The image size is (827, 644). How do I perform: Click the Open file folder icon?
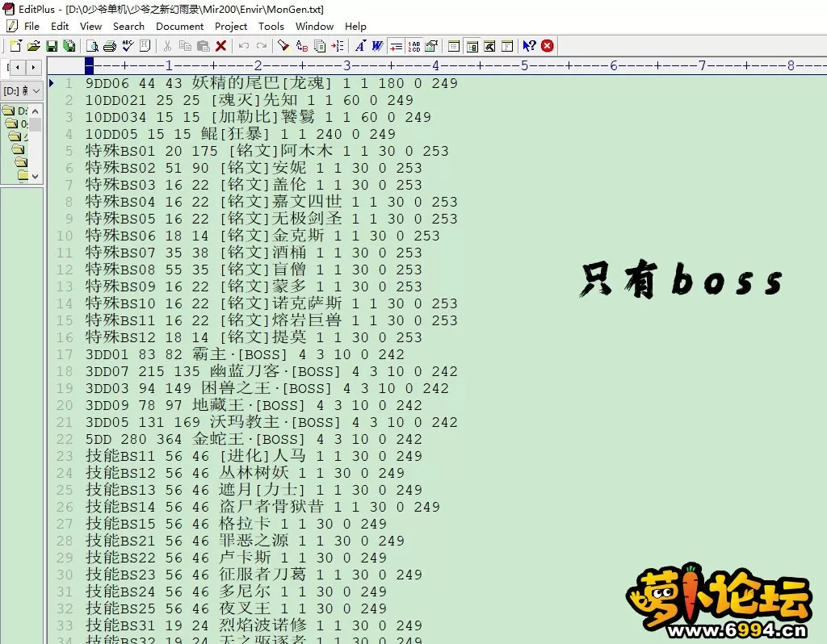tap(34, 46)
